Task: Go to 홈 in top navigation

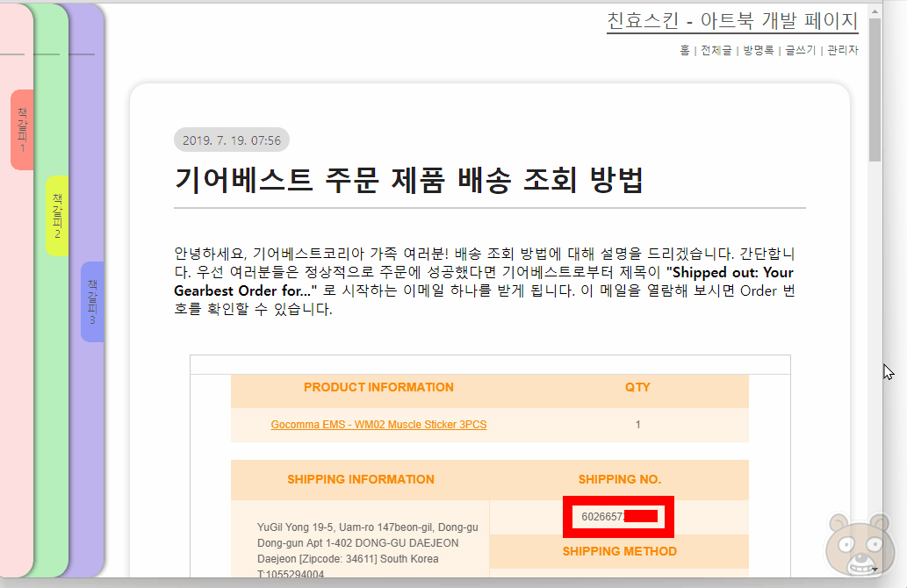Action: click(684, 51)
